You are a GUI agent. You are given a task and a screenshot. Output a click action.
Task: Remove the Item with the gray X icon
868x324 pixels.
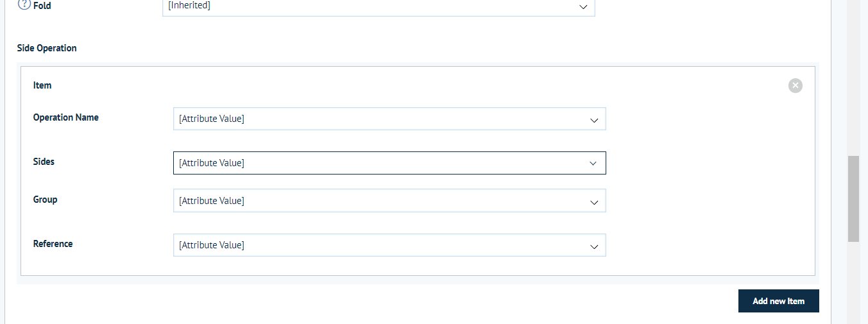796,85
